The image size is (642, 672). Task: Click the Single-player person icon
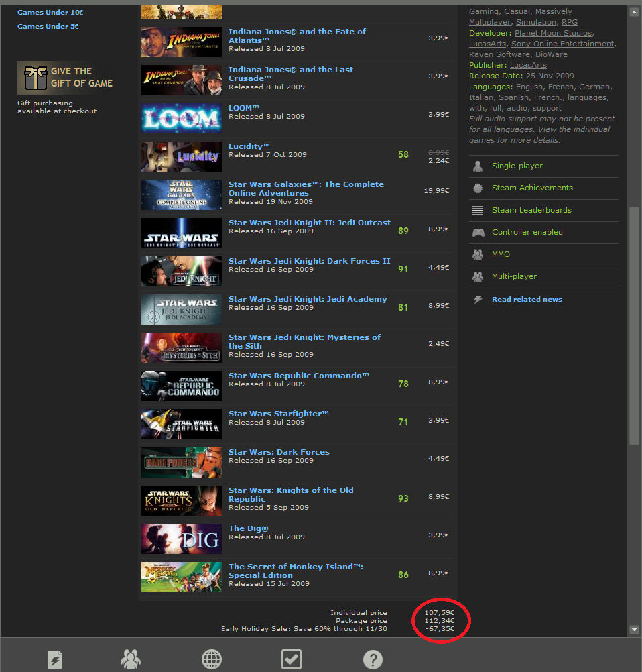[x=478, y=166]
